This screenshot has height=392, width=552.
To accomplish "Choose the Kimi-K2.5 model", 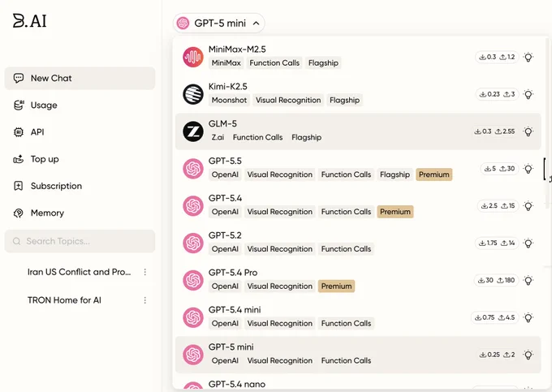I will (x=358, y=94).
